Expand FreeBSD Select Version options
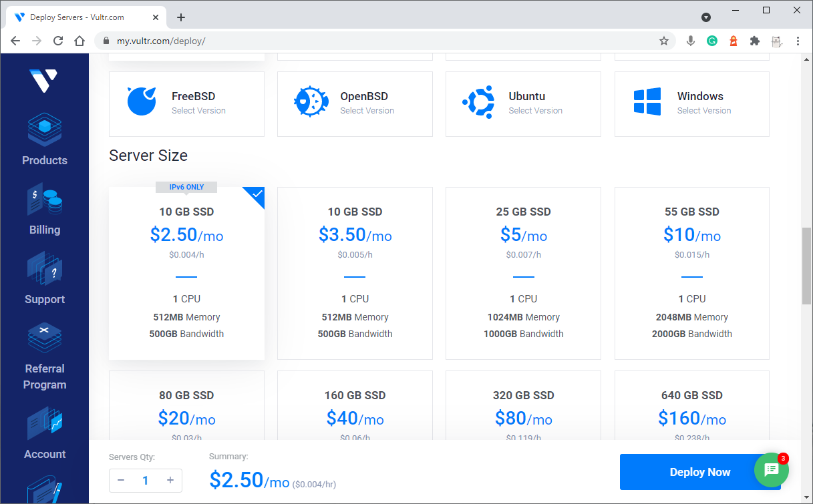Screen dimensions: 813x504 (x=186, y=104)
